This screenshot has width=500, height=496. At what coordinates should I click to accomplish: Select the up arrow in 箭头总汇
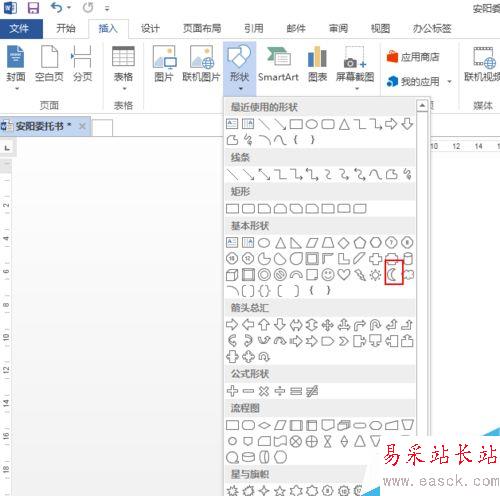tap(264, 324)
